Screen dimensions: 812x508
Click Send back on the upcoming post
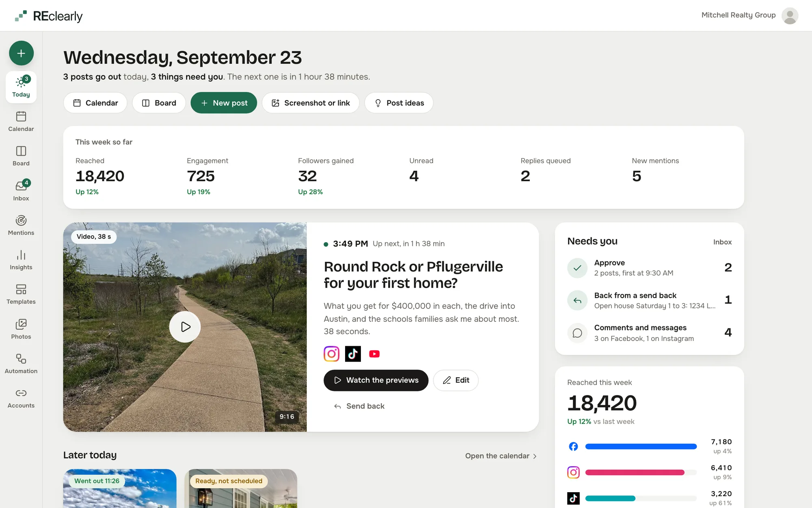pos(359,406)
